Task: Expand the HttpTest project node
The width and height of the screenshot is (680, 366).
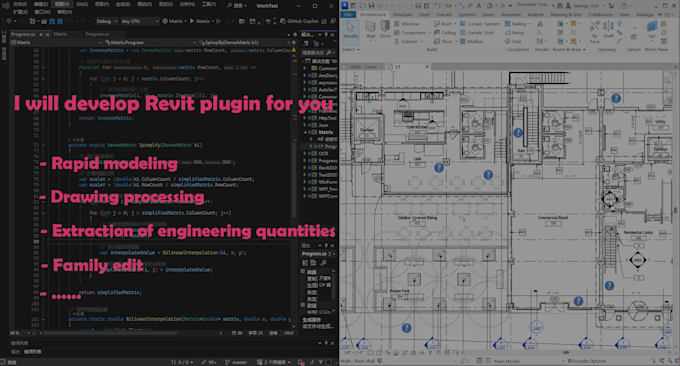Action: (305, 118)
